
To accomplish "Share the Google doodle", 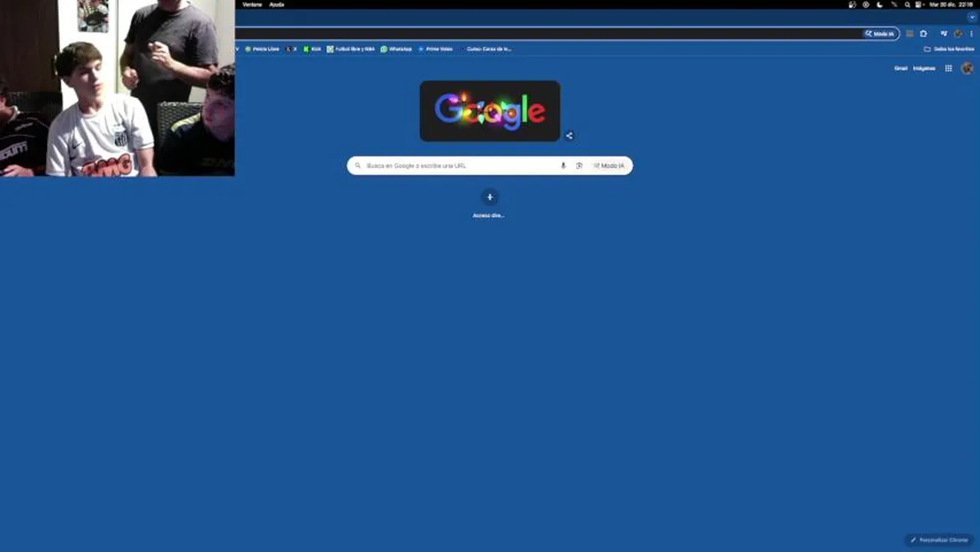I will pos(569,136).
